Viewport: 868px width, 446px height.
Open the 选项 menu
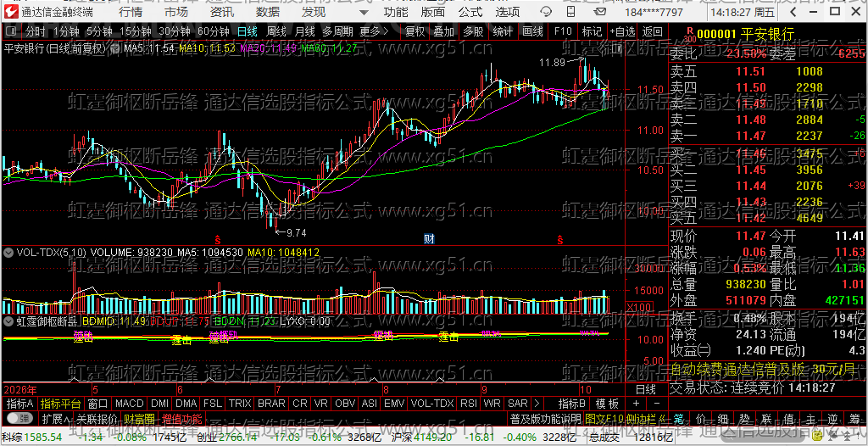(x=508, y=12)
